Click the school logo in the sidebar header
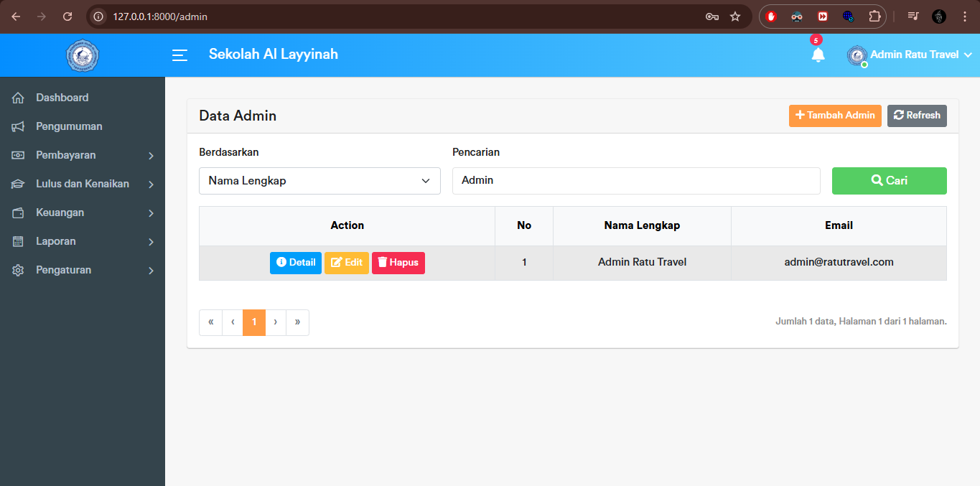 [82, 55]
